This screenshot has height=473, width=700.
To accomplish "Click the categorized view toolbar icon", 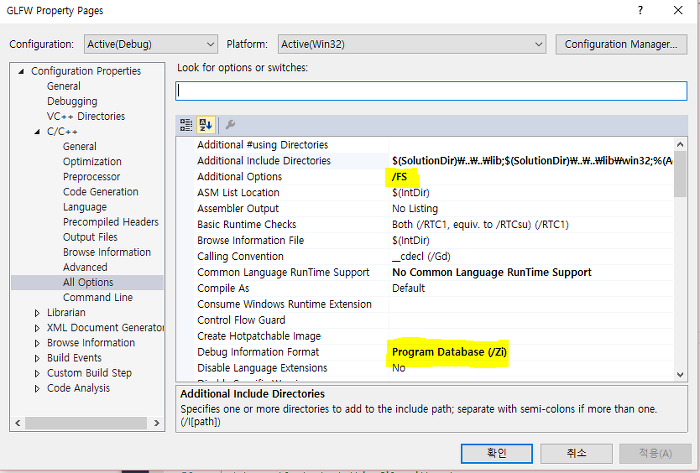I will coord(186,125).
